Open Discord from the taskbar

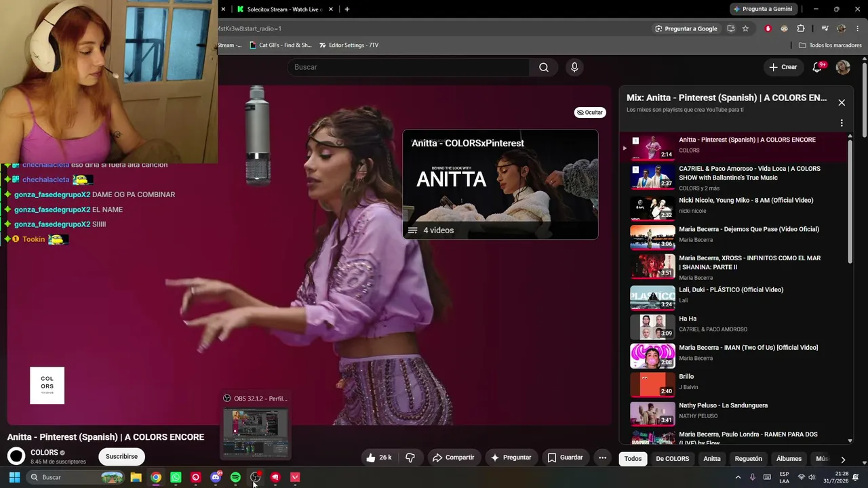point(216,477)
